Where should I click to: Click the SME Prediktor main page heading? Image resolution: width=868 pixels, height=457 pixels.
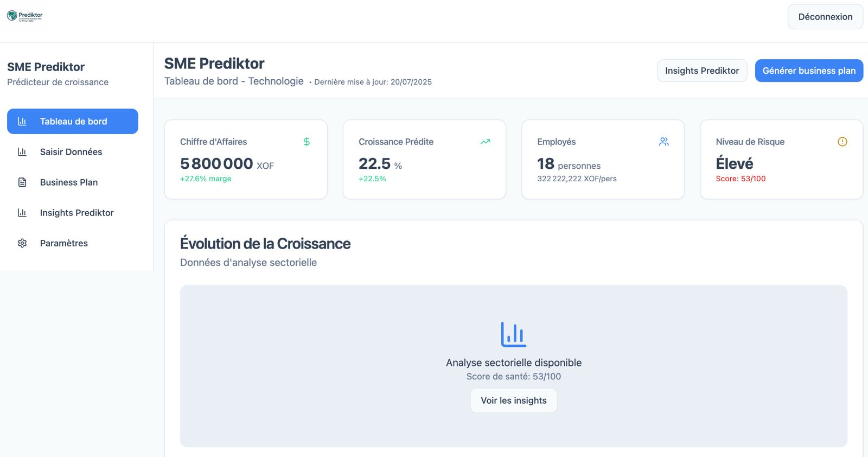pyautogui.click(x=214, y=64)
